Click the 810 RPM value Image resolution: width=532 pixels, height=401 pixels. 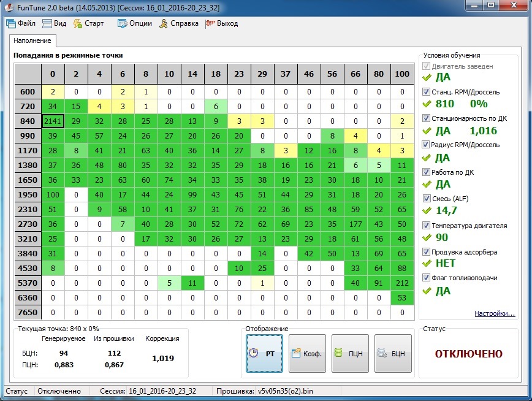(445, 104)
